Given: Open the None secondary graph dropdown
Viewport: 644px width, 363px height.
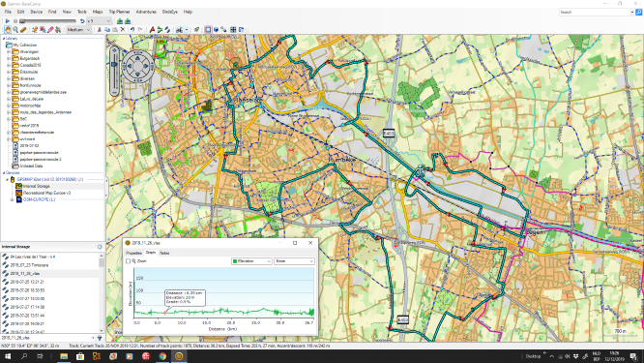Looking at the screenshot, I should click(294, 261).
